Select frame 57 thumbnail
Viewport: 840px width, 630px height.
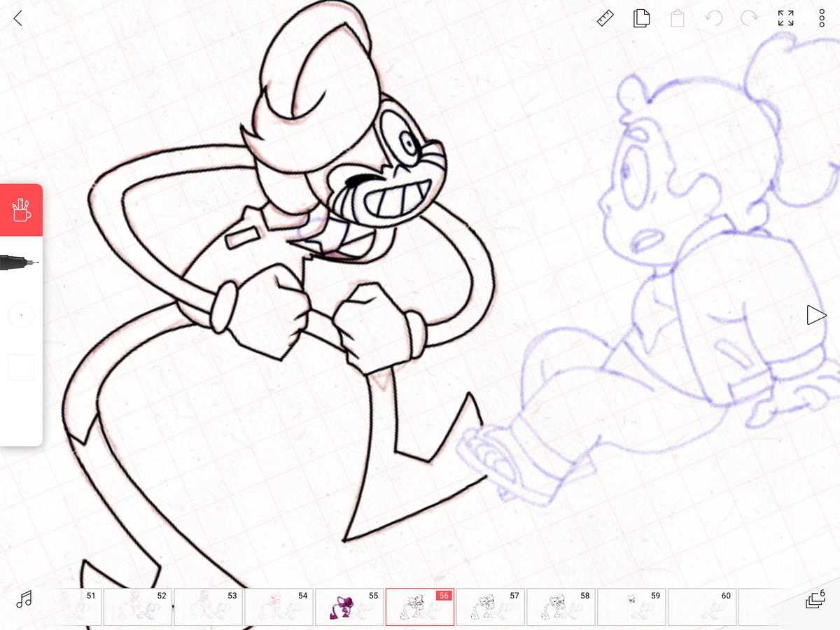[x=490, y=606]
